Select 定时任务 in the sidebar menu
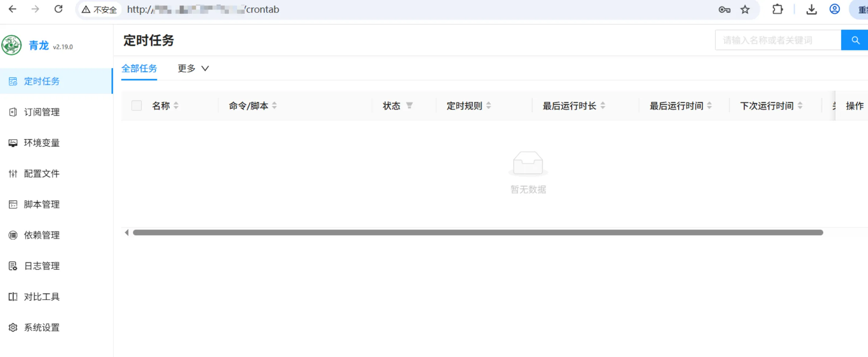868x357 pixels. coord(42,81)
